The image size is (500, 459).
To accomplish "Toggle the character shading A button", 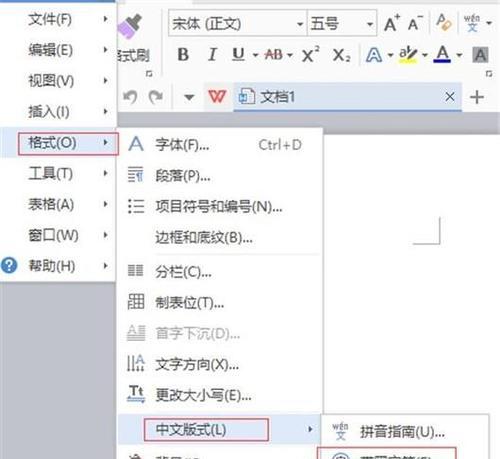I will pos(480,55).
